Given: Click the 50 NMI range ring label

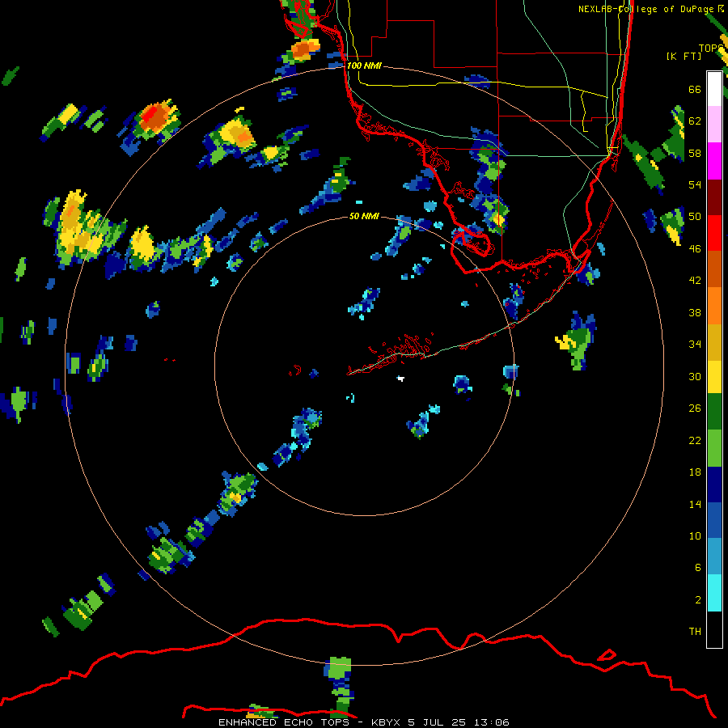Looking at the screenshot, I should coord(364,216).
